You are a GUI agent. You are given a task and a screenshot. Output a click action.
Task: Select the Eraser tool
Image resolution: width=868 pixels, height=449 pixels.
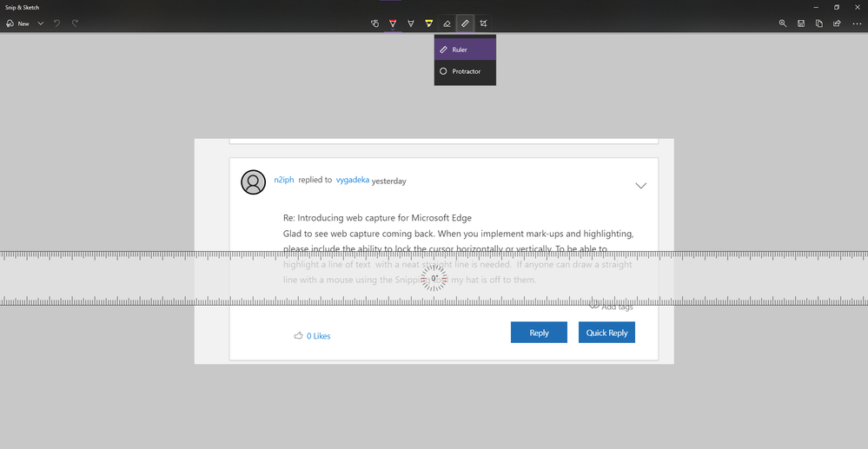(x=447, y=23)
